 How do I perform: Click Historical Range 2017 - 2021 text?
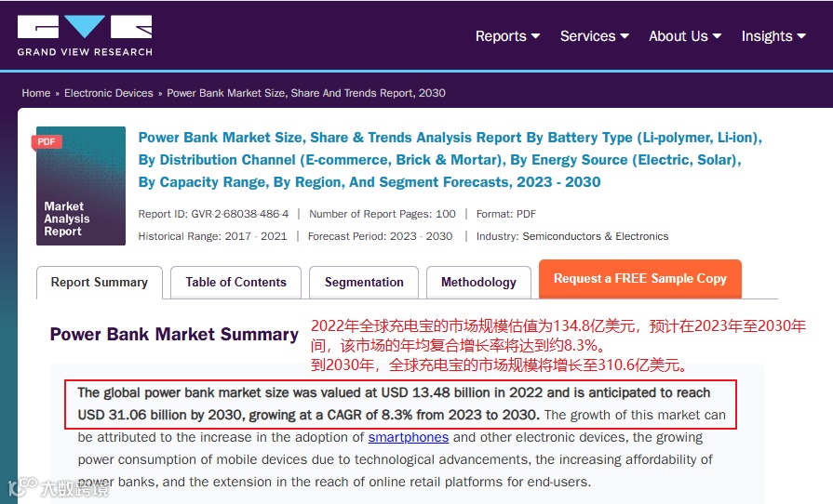[212, 236]
